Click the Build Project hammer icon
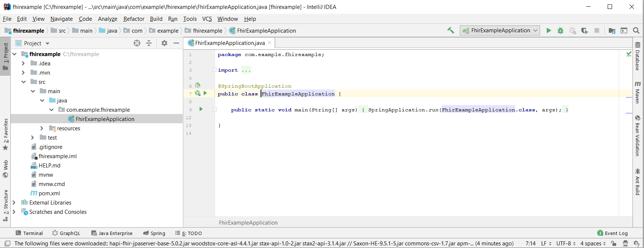 (x=451, y=30)
